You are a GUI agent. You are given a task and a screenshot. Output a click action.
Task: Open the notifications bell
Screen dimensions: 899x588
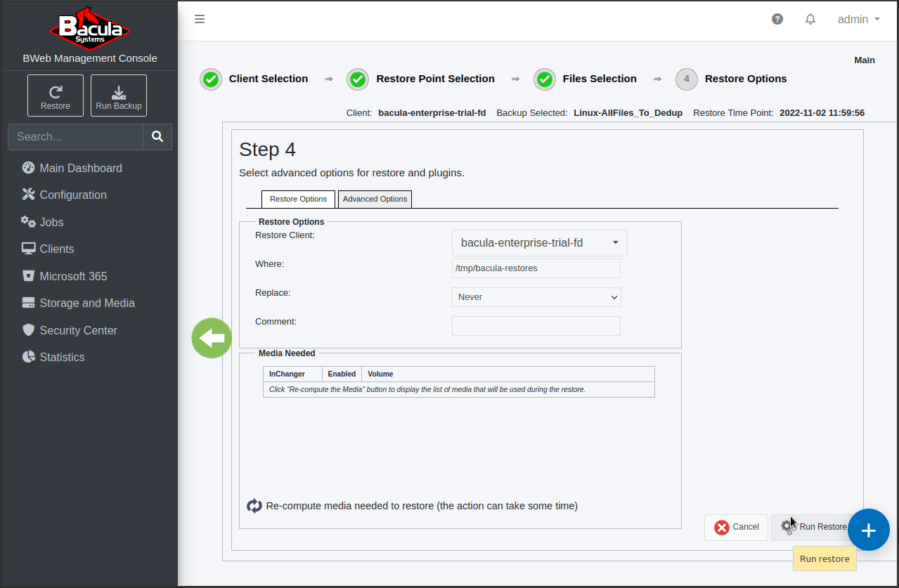tap(810, 19)
